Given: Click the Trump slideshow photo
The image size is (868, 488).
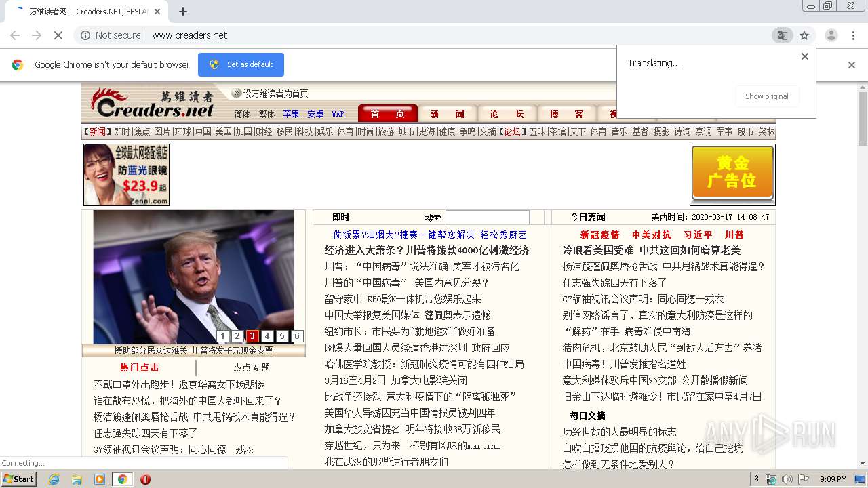Looking at the screenshot, I should 194,277.
